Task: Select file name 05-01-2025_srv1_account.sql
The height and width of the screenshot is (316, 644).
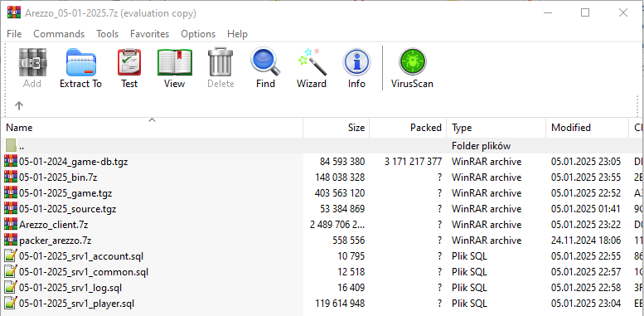Action: pos(81,256)
